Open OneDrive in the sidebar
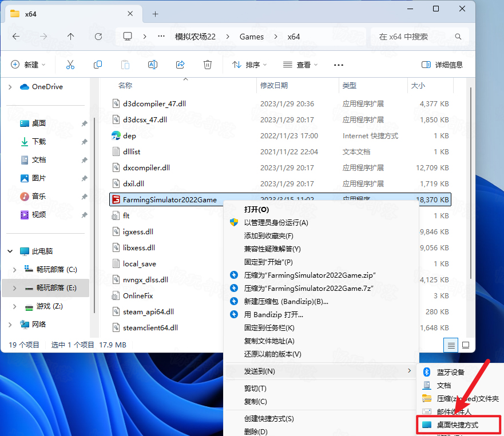 (41, 87)
